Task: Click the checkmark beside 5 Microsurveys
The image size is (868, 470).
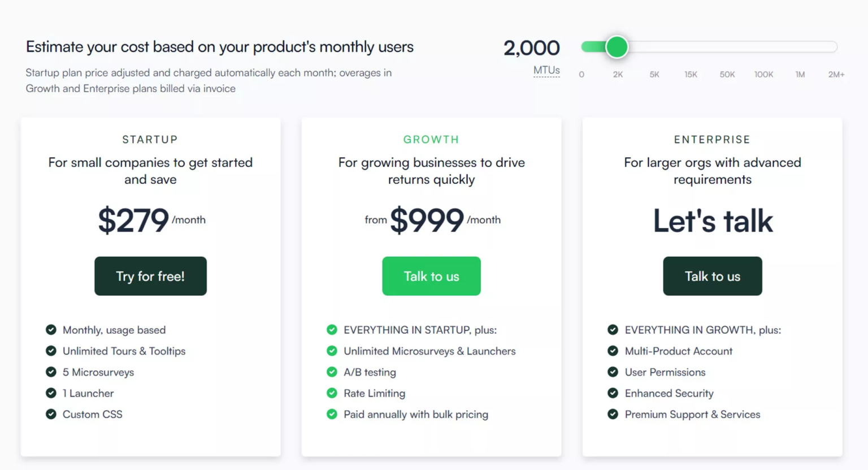Action: [51, 372]
